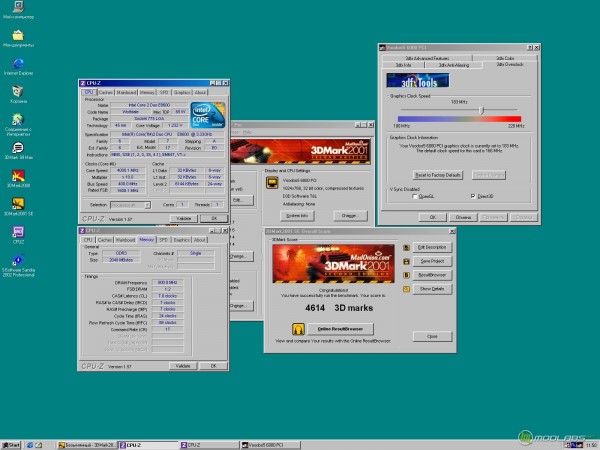The image size is (600, 450).
Task: Click Change button under Display and CPU Settings
Action: click(350, 216)
